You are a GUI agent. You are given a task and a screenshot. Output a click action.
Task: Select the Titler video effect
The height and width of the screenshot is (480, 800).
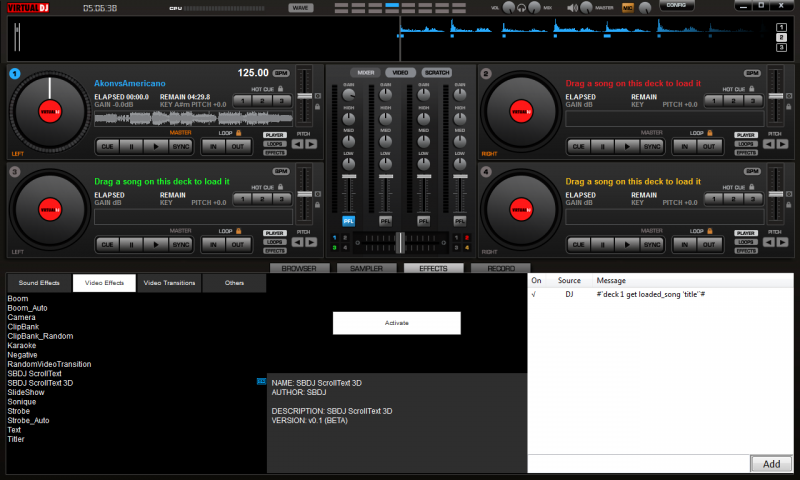click(16, 439)
